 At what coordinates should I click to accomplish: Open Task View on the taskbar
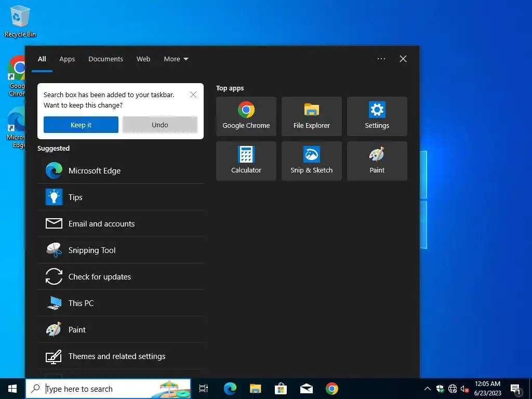click(x=204, y=389)
